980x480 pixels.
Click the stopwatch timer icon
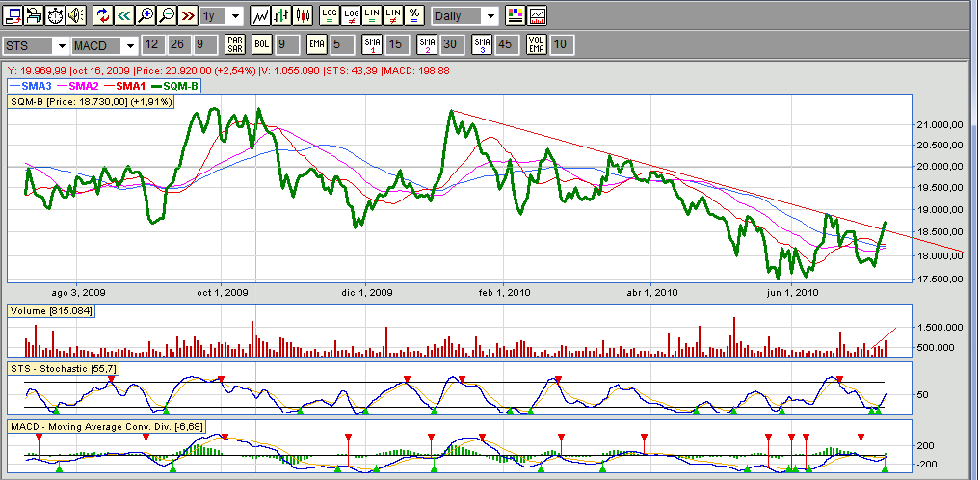[55, 15]
